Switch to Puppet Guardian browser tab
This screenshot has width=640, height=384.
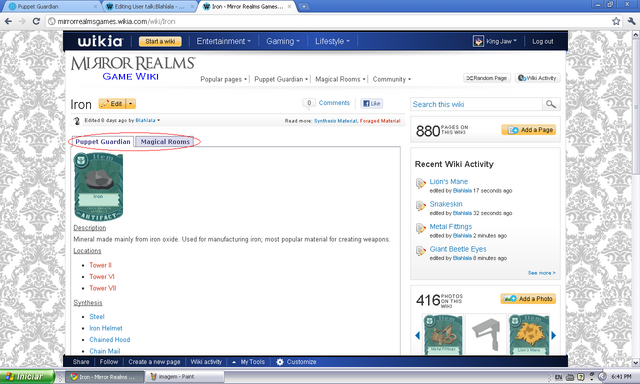tap(52, 7)
